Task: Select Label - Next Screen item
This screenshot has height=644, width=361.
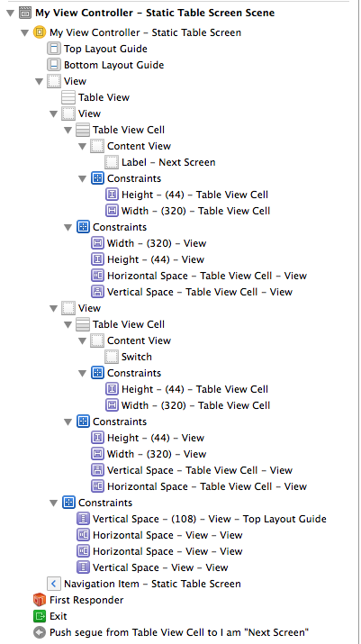Action: coord(160,162)
